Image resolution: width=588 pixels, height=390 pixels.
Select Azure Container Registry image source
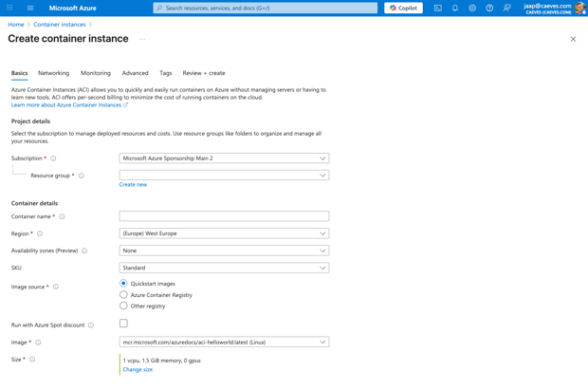[123, 295]
